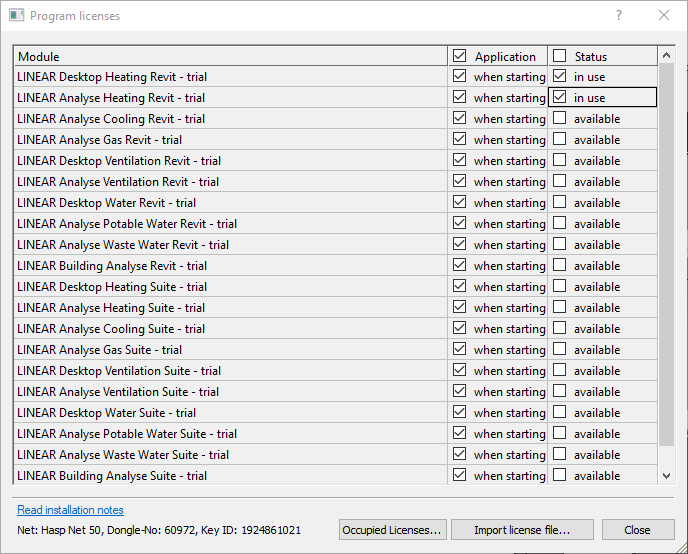Click the Close button

tap(638, 530)
